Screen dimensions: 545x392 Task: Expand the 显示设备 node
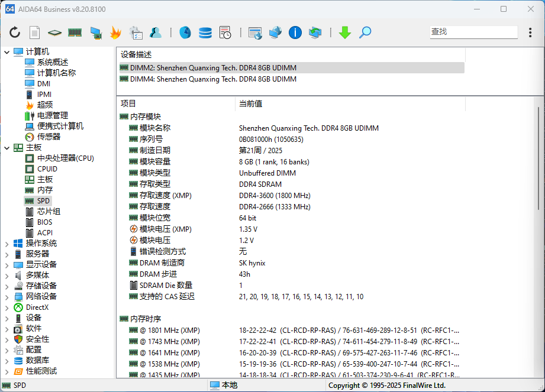[7, 265]
